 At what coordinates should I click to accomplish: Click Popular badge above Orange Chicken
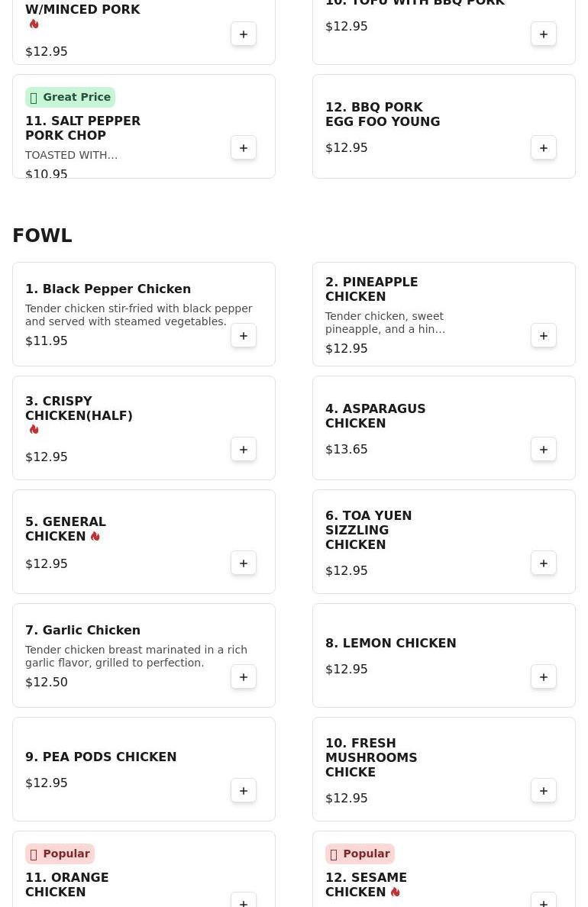[x=60, y=854]
